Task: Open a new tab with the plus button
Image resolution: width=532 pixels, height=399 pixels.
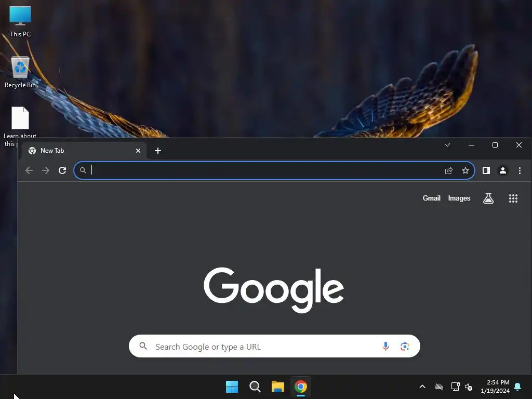Action: coord(158,151)
